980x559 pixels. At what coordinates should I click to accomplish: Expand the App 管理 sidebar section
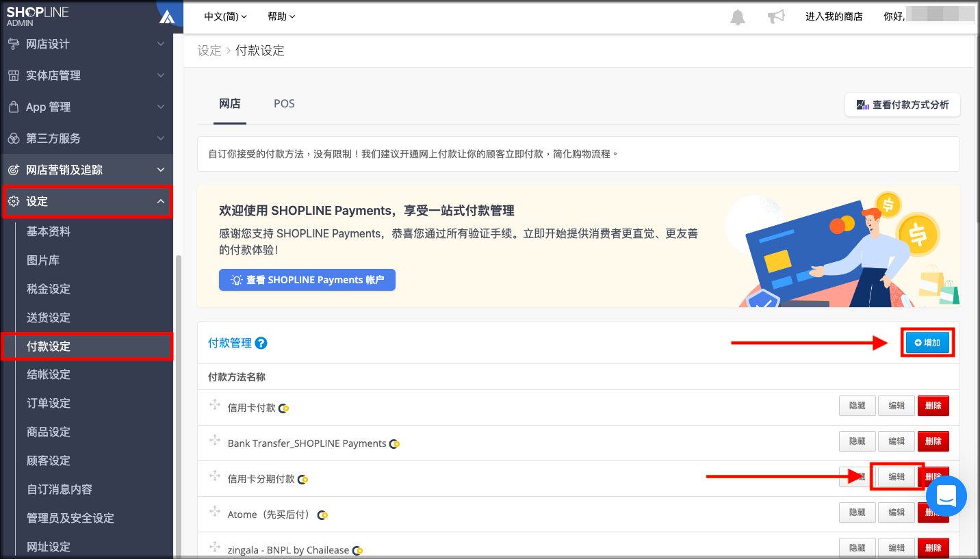click(x=161, y=107)
